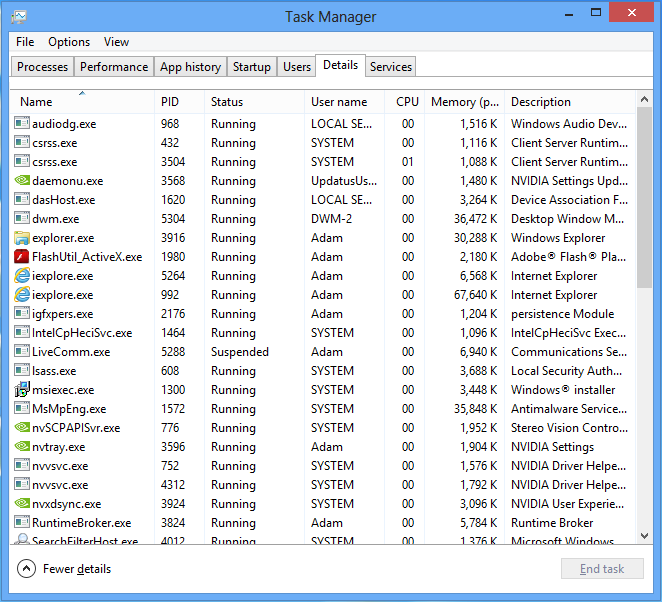Select the 'Antimalware Service...' description

[569, 409]
